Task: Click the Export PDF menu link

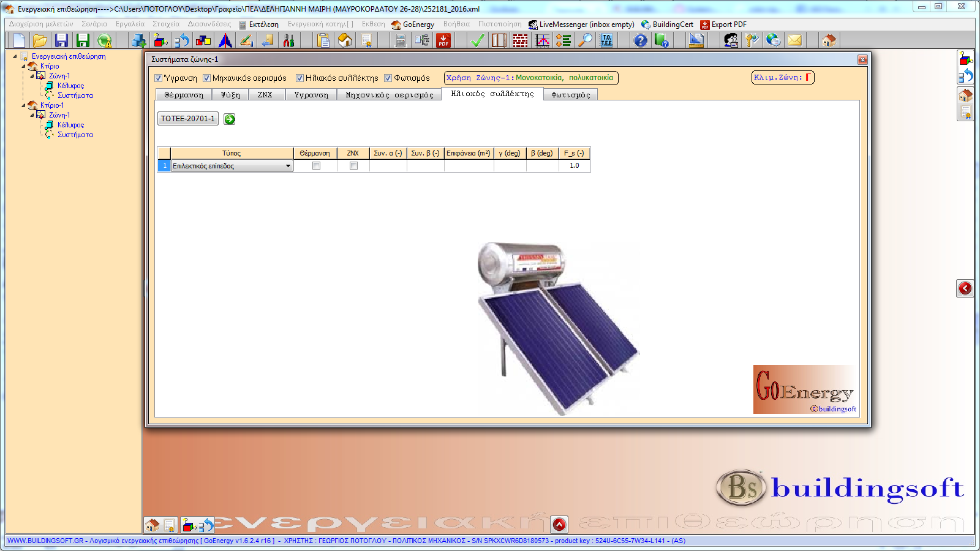Action: (x=728, y=24)
